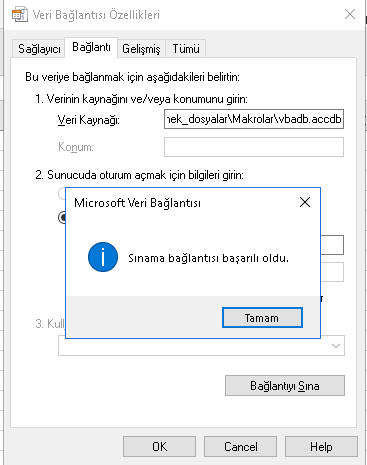
Task: Click the OK button
Action: pos(159,446)
